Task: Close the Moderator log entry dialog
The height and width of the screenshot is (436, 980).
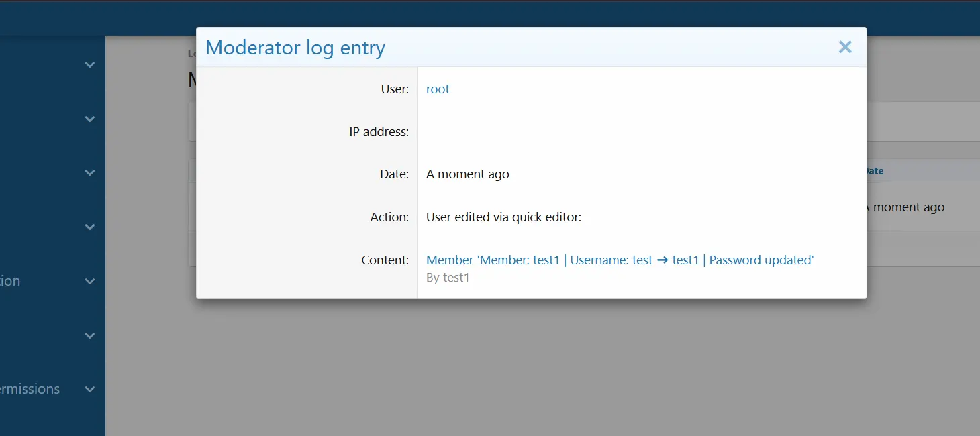Action: click(x=845, y=47)
